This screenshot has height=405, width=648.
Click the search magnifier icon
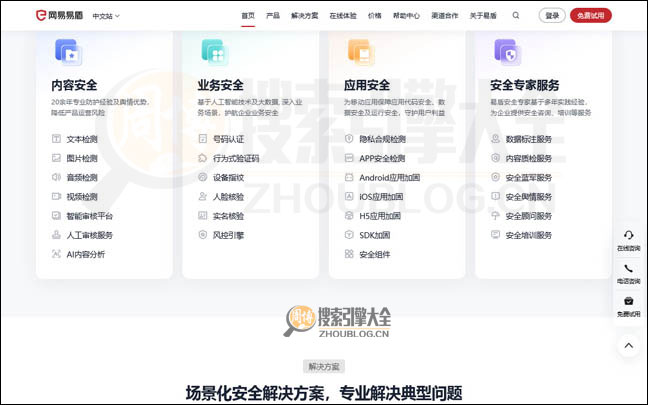pos(516,15)
